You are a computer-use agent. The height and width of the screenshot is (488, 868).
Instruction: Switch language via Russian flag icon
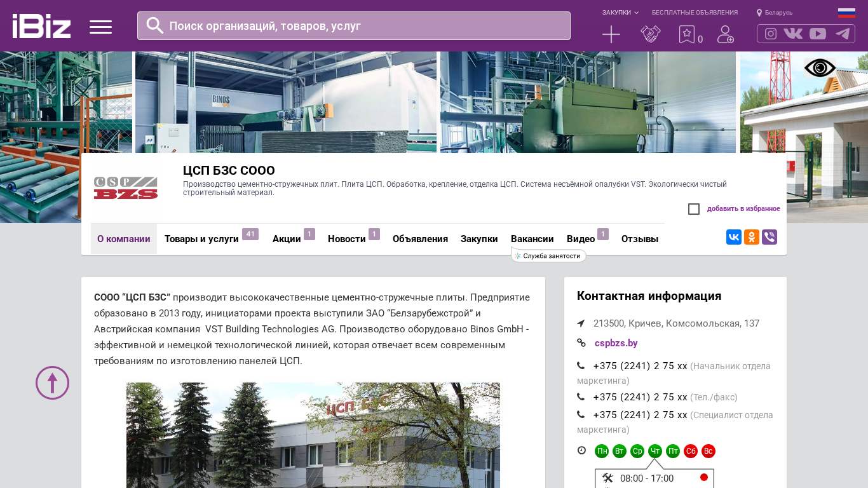coord(846,13)
